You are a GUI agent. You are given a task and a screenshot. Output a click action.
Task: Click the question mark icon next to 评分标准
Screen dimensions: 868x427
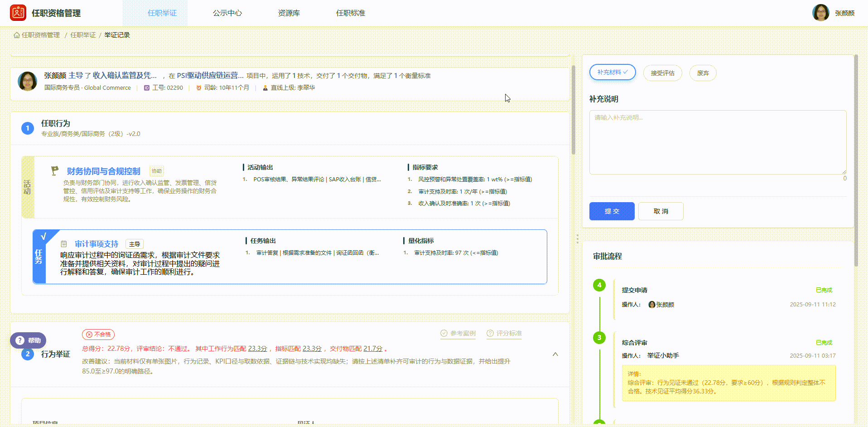pyautogui.click(x=490, y=334)
